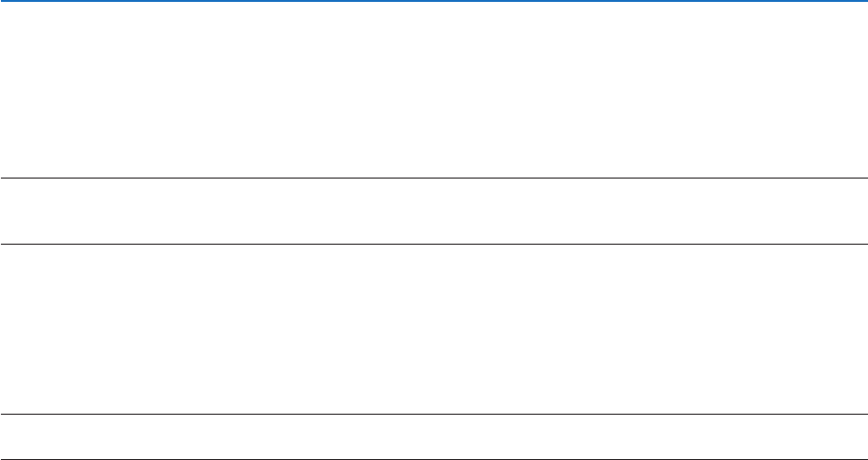
Task: Click the center of the tall blank middle section
Action: click(x=434, y=329)
